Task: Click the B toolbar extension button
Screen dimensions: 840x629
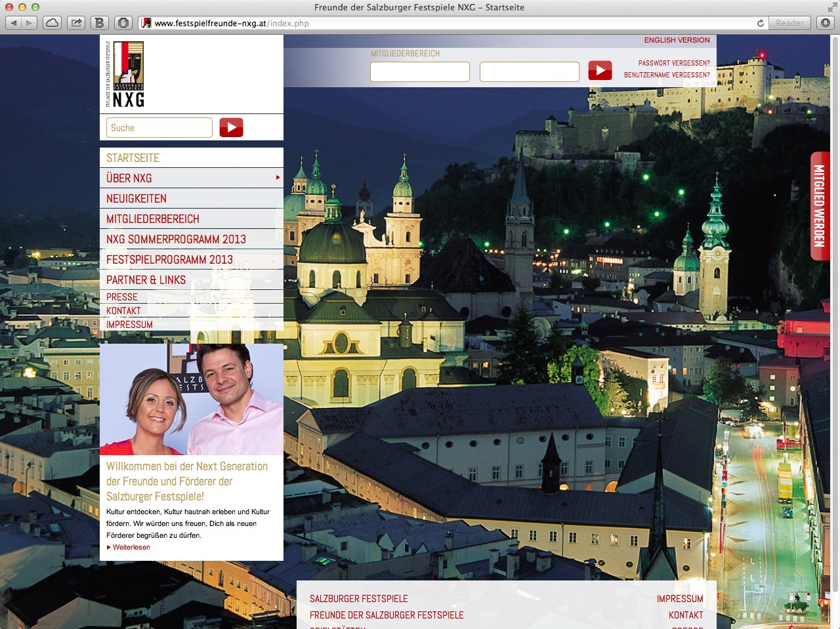Action: click(x=100, y=23)
